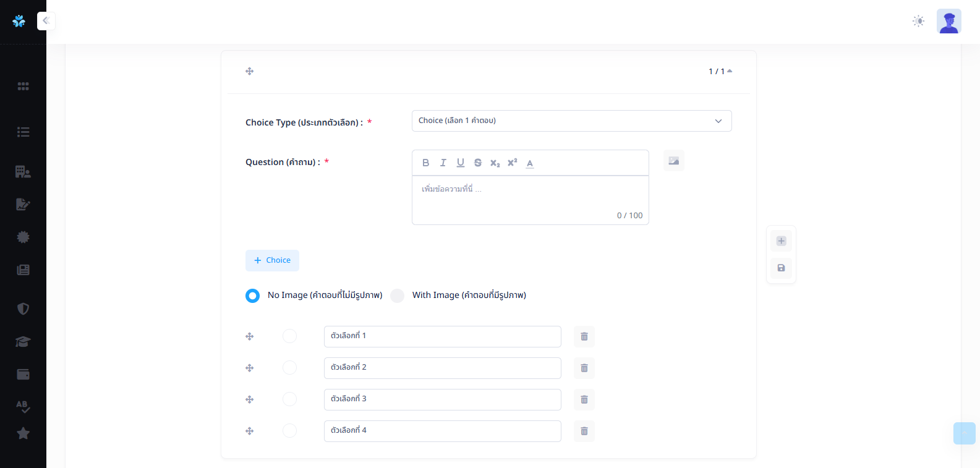The width and height of the screenshot is (980, 468).
Task: Mark choice 2 as correct answer
Action: click(x=289, y=367)
